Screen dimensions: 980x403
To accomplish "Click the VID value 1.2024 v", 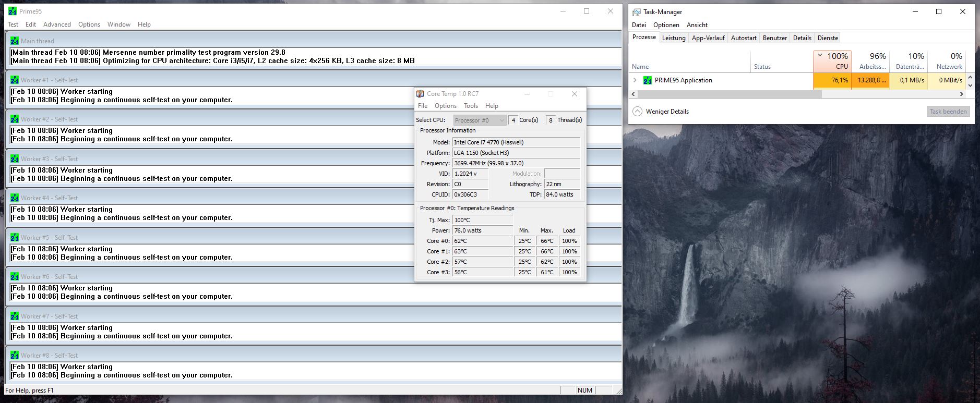I will pos(470,174).
